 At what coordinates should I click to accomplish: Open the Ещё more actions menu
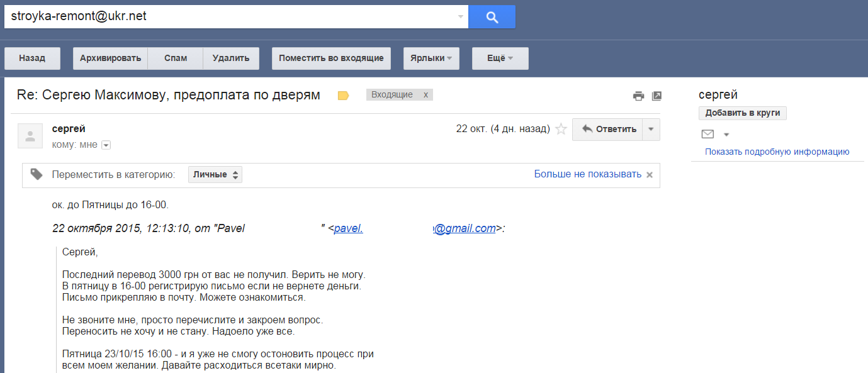(500, 58)
